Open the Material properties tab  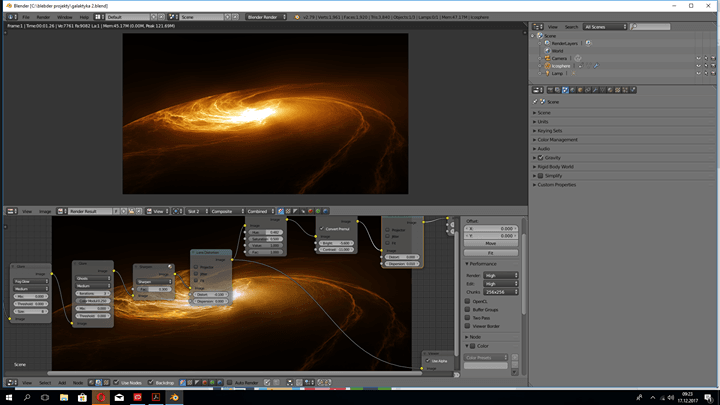pos(610,90)
